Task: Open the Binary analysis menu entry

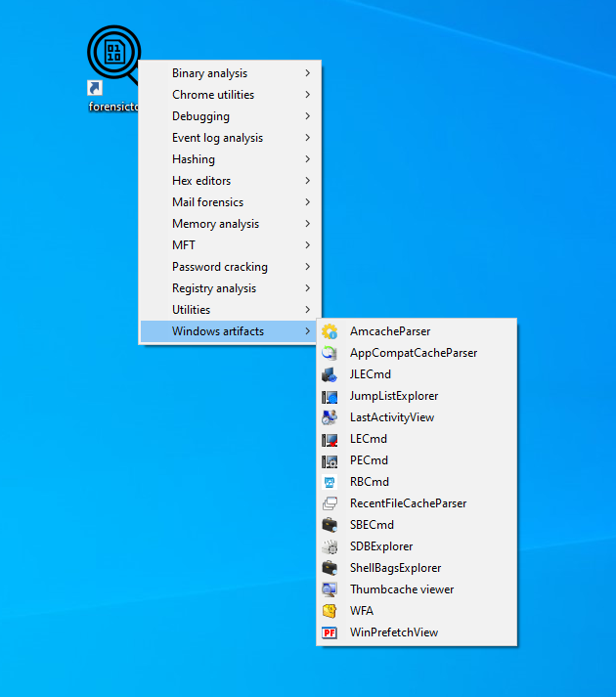Action: point(230,73)
